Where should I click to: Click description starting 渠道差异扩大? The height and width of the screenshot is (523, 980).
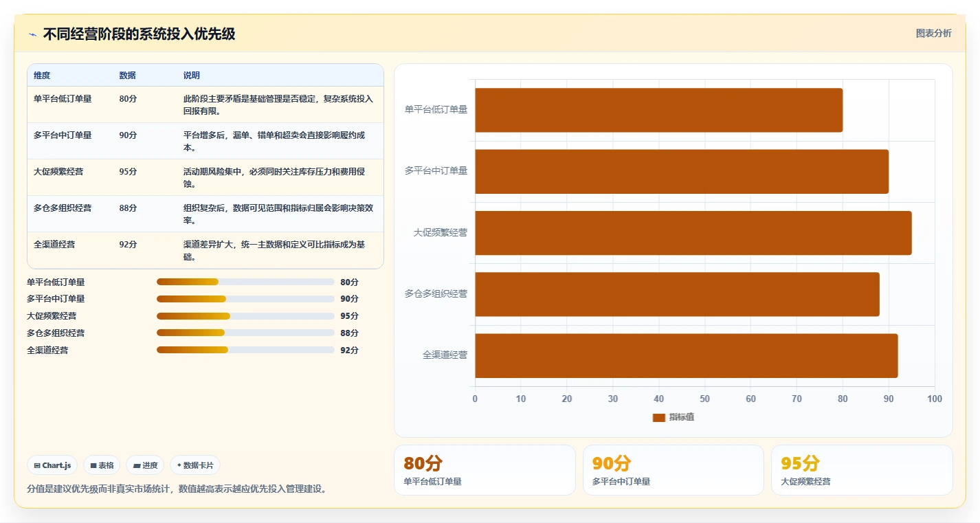274,251
